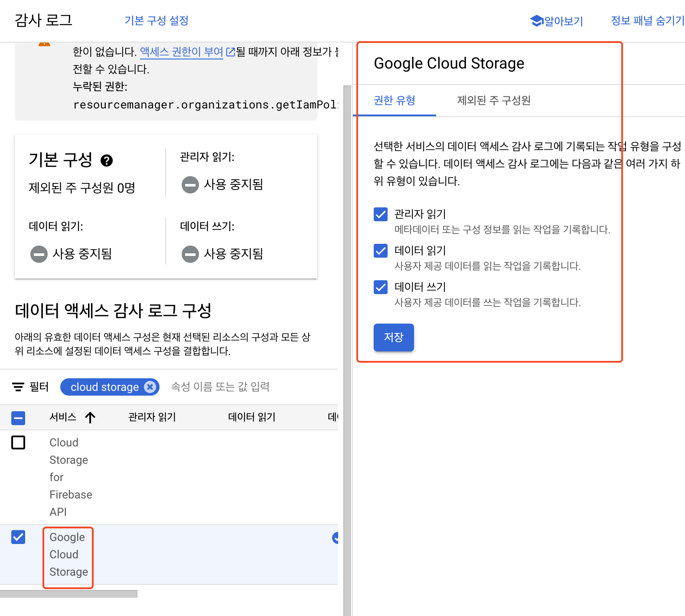Hide the info panel via 정보 패널 숨기기
This screenshot has width=685, height=616.
pyautogui.click(x=647, y=20)
